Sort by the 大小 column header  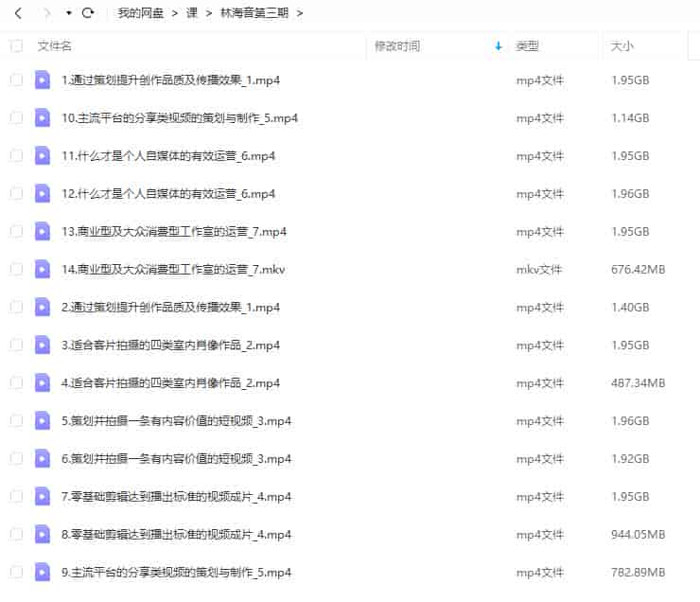click(x=621, y=45)
